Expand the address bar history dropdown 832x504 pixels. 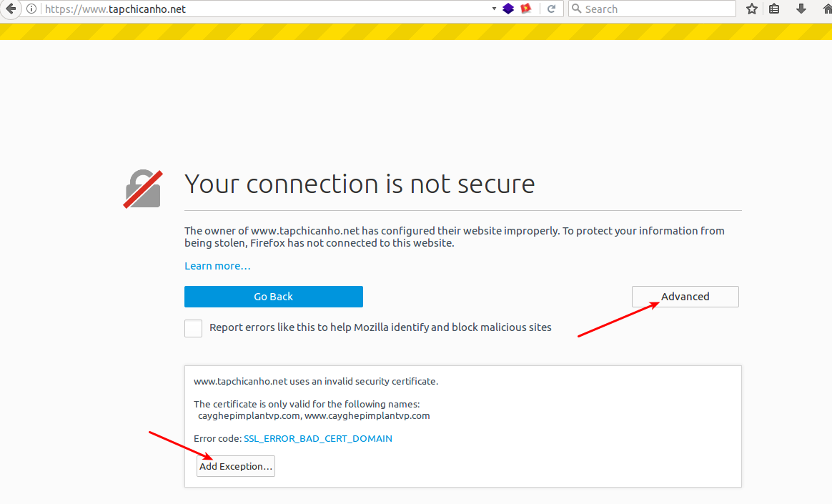tap(494, 9)
